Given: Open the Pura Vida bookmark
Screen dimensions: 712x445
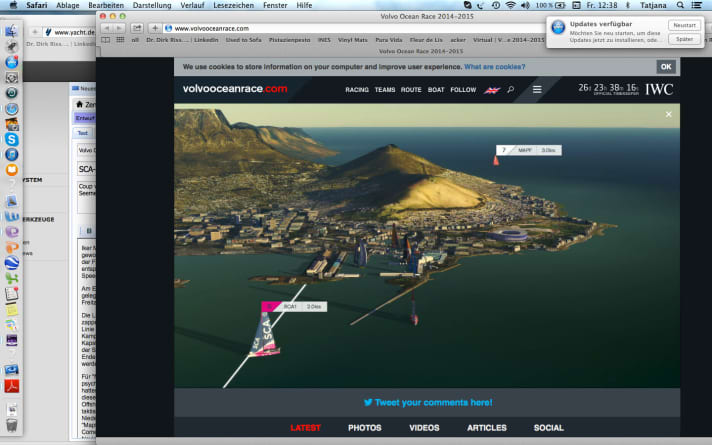Looking at the screenshot, I should (389, 40).
